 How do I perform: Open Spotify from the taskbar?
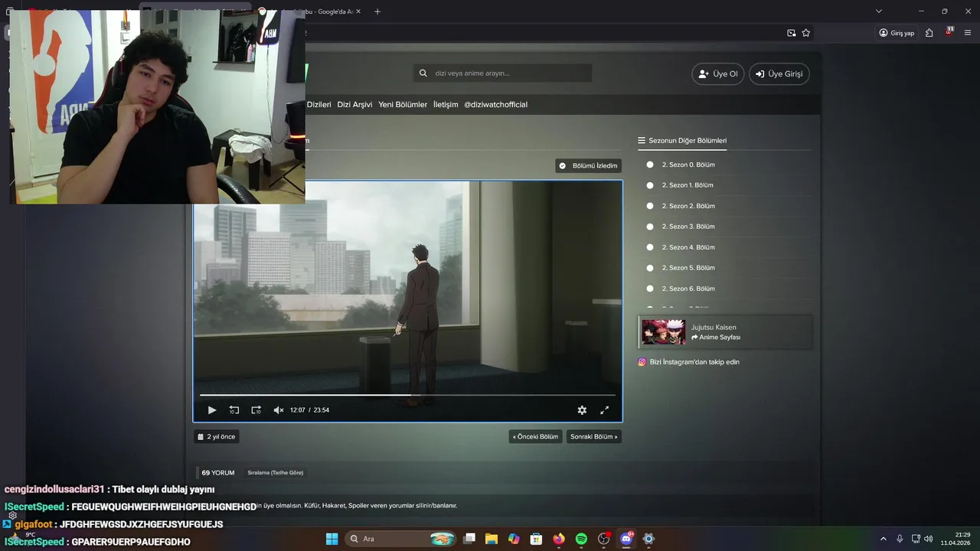click(x=581, y=539)
